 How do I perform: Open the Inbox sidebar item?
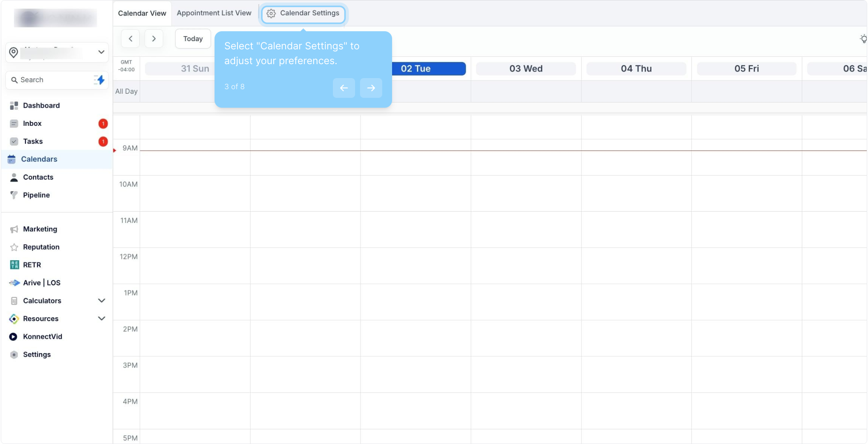tap(32, 123)
